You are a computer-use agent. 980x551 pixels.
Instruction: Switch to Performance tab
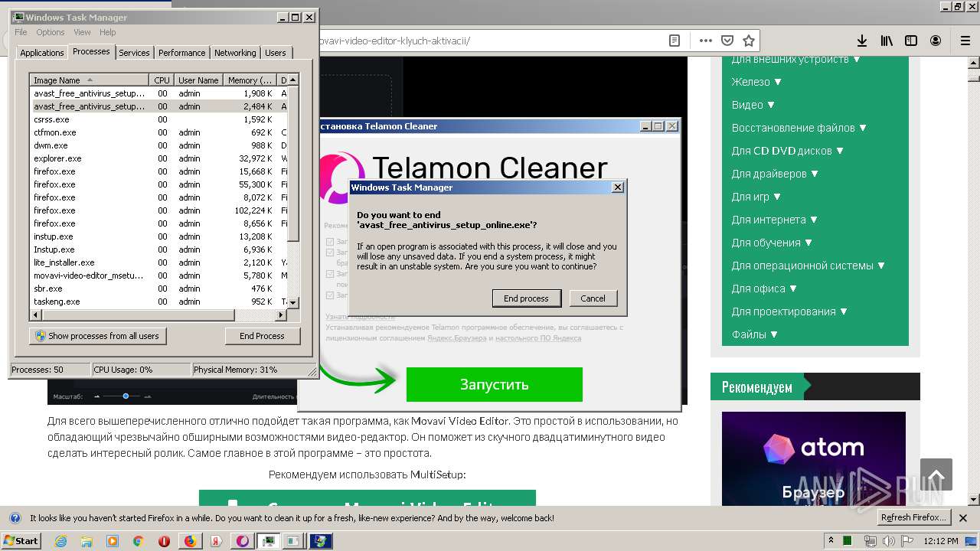coord(182,53)
